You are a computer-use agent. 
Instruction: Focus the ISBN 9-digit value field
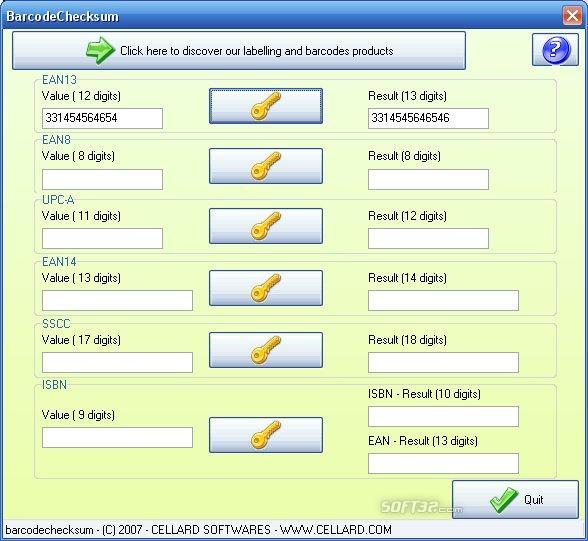(117, 438)
